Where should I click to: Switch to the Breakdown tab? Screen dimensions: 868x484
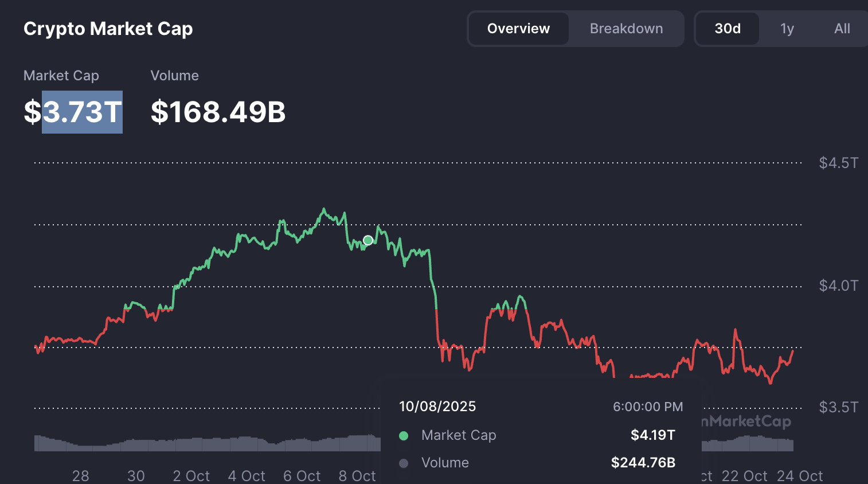click(626, 29)
